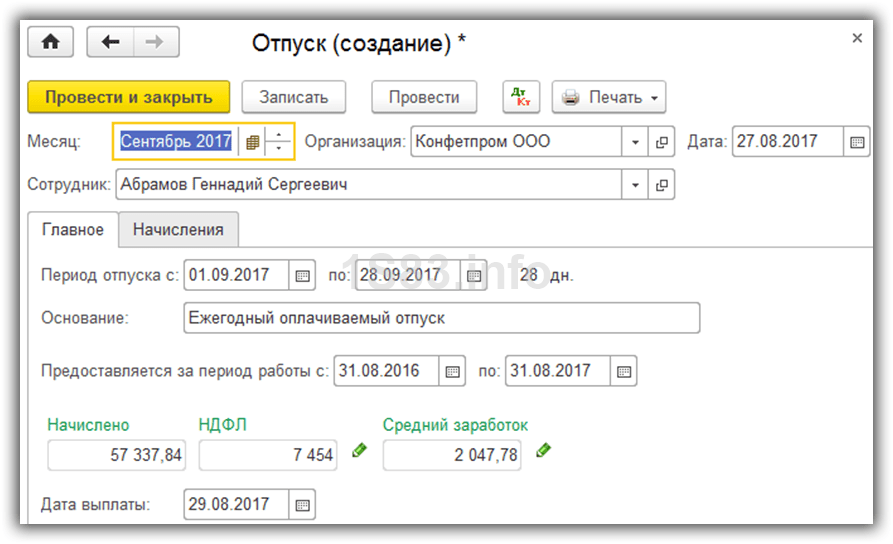Edit НДФЛ with the pencil icon
Screen dimensions: 893x544
pos(359,452)
